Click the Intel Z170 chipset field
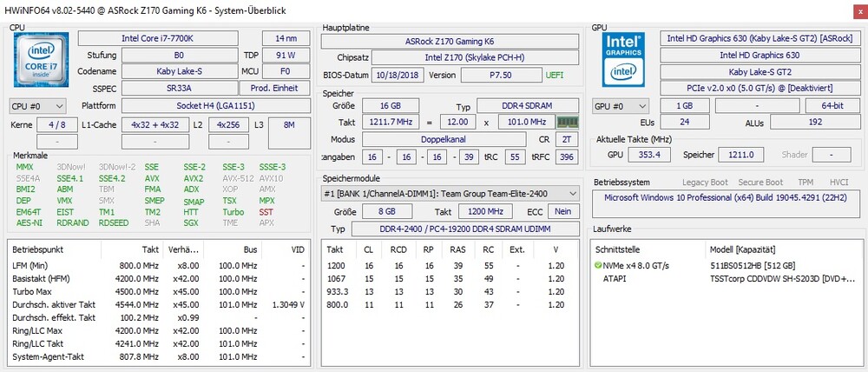This screenshot has width=868, height=372. click(x=475, y=57)
